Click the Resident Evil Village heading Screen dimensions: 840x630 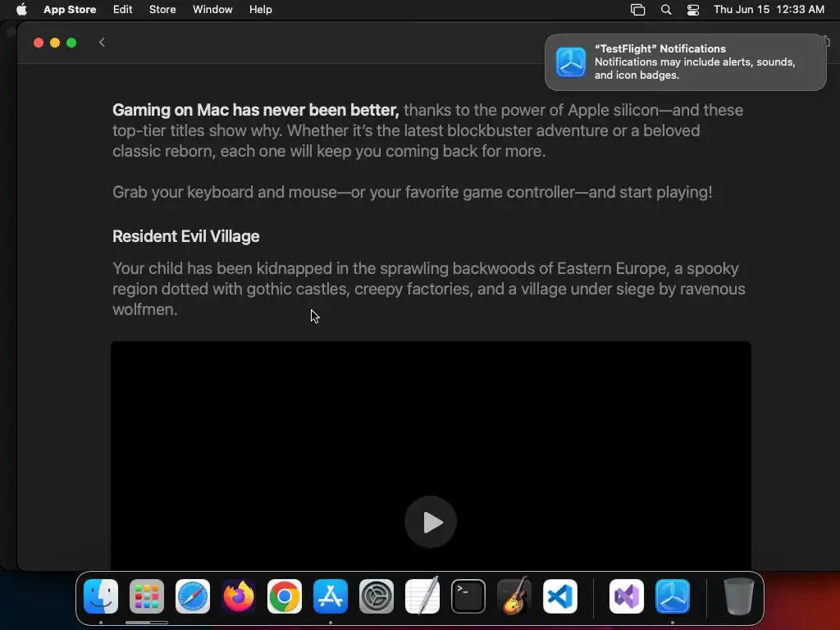pos(186,236)
